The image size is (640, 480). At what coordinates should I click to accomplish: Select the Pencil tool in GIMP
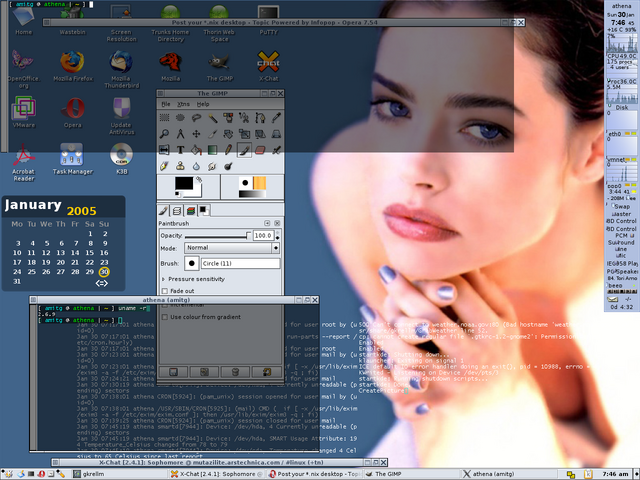(228, 150)
